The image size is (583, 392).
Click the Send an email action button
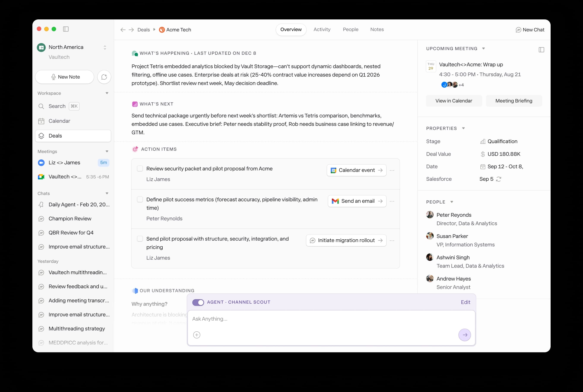357,201
